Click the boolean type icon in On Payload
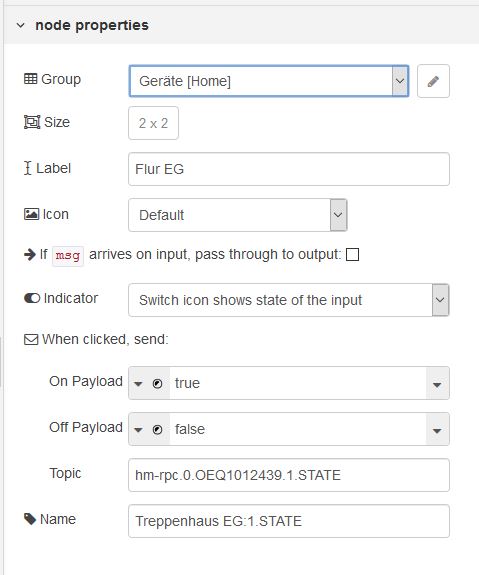The height and width of the screenshot is (575, 479). click(157, 384)
